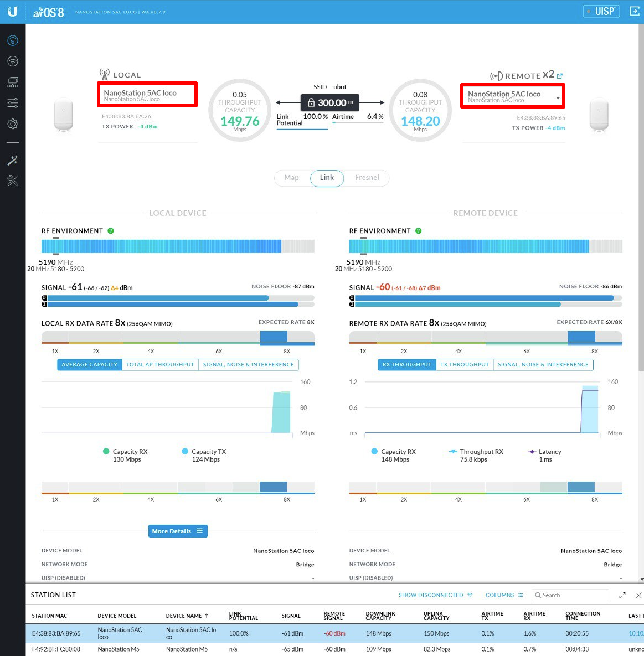Viewport: 644px width, 656px height.
Task: Sort station list by Device Model
Action: (117, 616)
